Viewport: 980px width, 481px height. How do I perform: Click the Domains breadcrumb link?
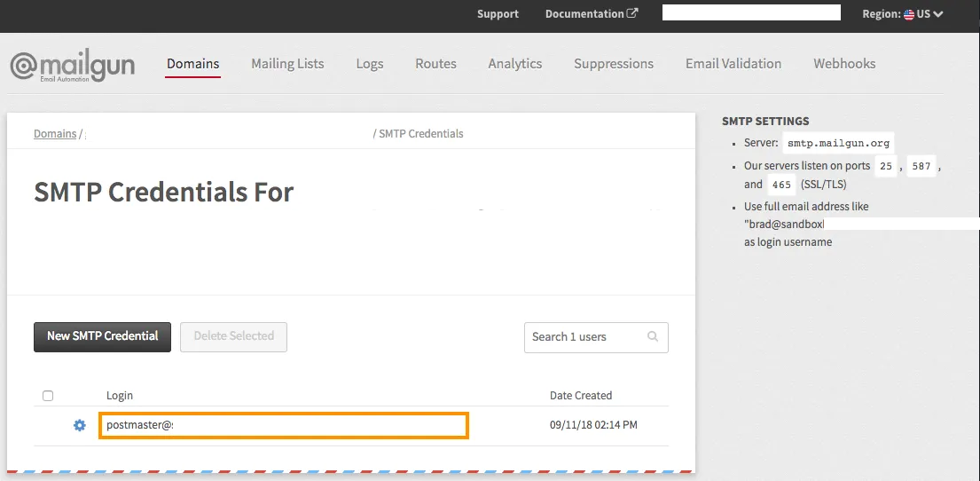coord(55,134)
